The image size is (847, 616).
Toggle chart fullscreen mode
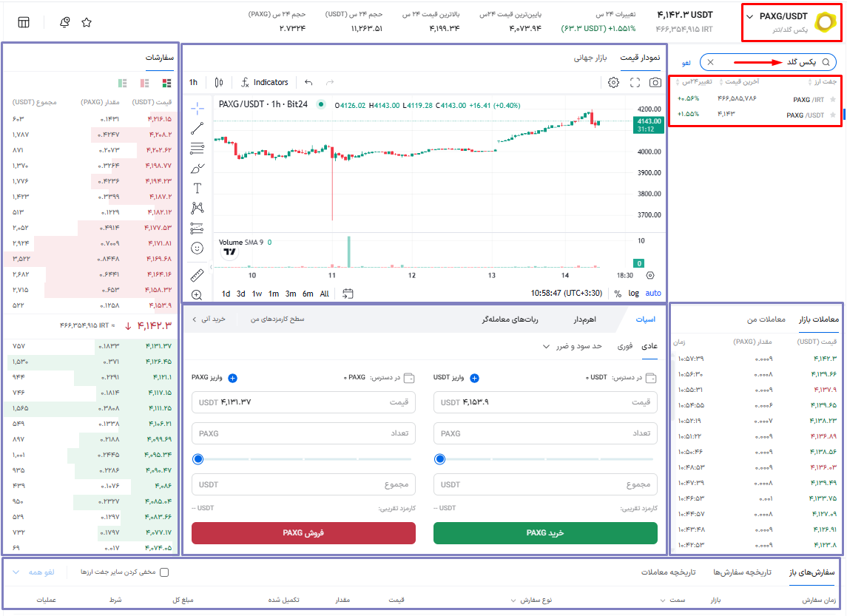[x=635, y=83]
